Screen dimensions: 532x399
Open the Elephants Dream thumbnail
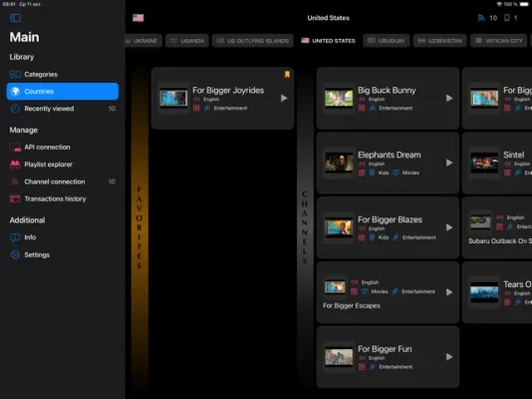point(339,163)
